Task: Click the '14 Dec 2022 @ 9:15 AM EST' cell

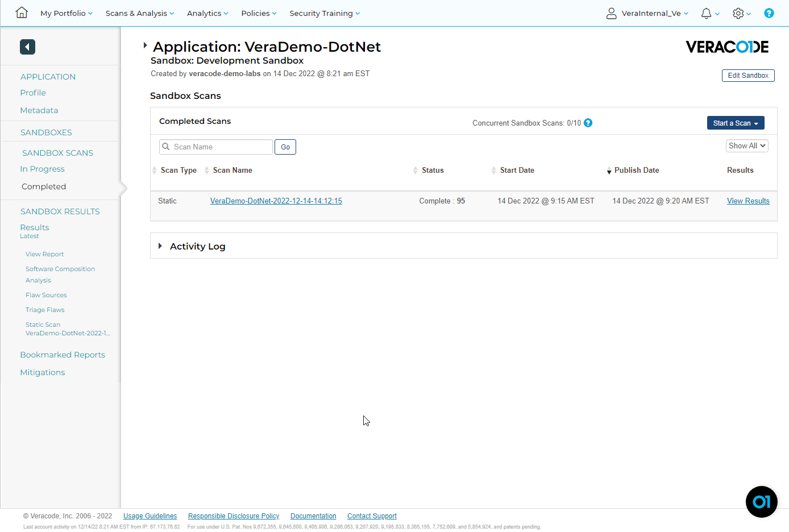Action: click(546, 201)
